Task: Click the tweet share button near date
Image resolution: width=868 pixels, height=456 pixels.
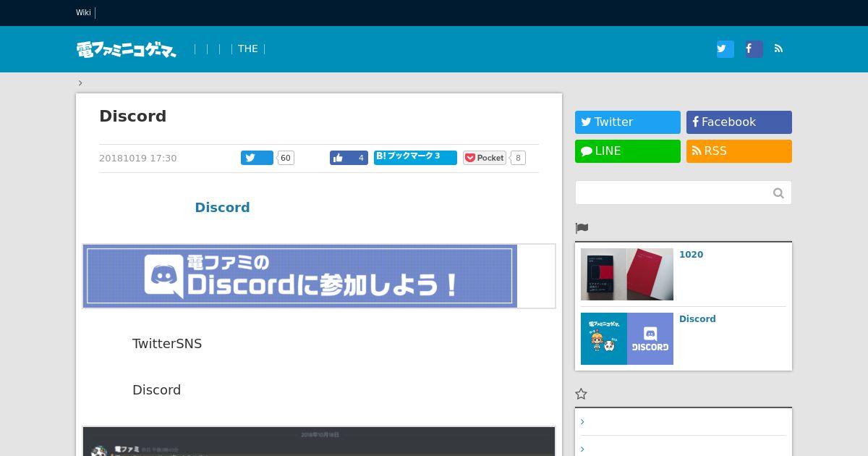Action: pos(257,158)
